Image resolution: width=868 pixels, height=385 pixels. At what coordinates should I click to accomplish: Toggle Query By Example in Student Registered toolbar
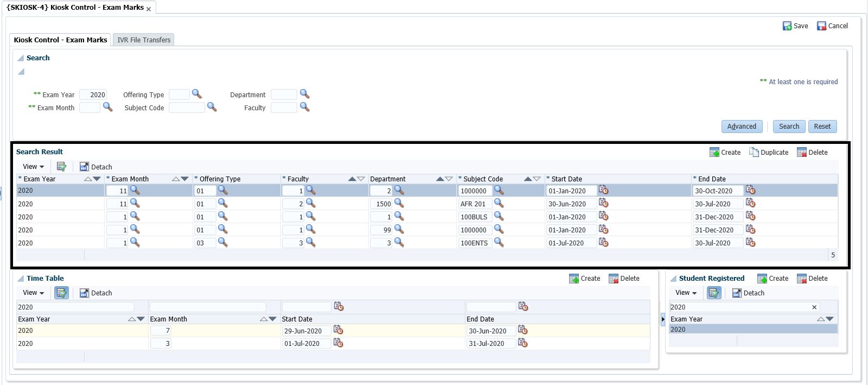(x=714, y=293)
